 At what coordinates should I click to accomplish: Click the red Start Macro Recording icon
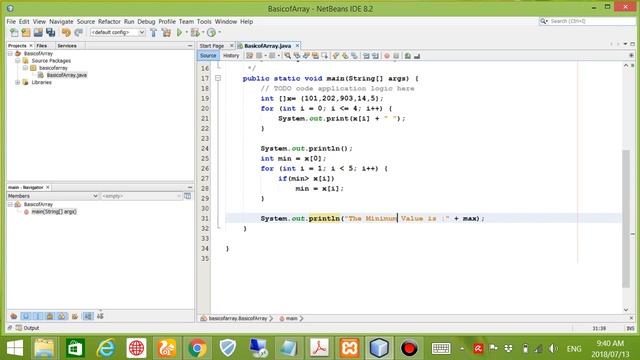click(387, 56)
